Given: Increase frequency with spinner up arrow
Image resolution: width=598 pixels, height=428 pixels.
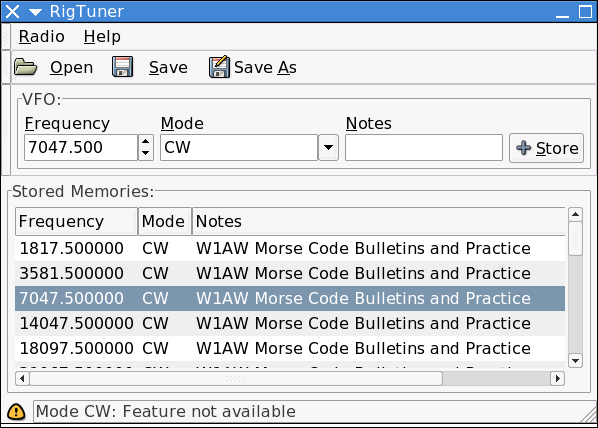Looking at the screenshot, I should (145, 141).
